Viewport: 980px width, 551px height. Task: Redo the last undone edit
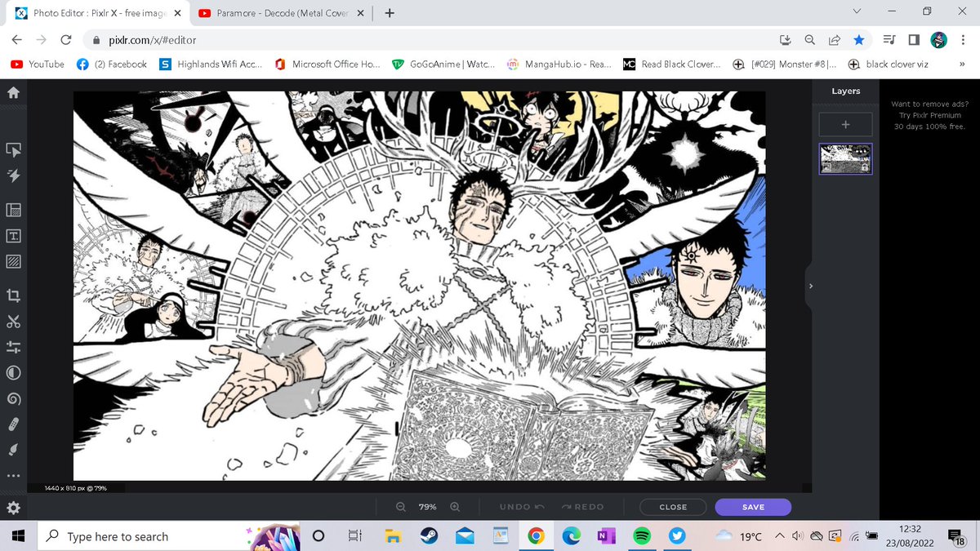(x=583, y=507)
